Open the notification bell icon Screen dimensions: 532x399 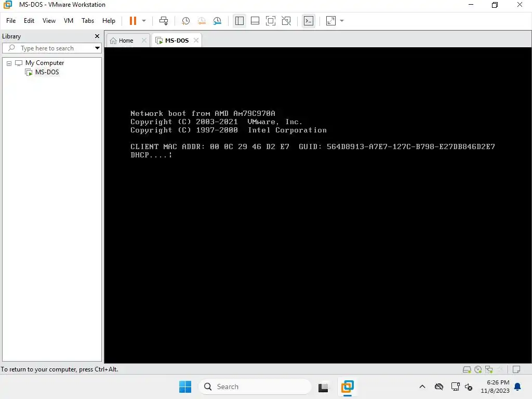click(x=518, y=387)
